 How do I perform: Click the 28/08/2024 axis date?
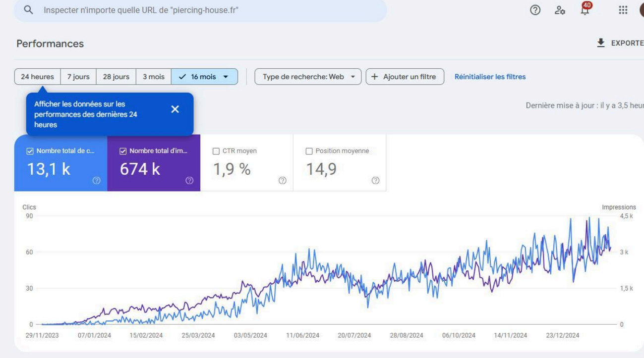click(407, 335)
